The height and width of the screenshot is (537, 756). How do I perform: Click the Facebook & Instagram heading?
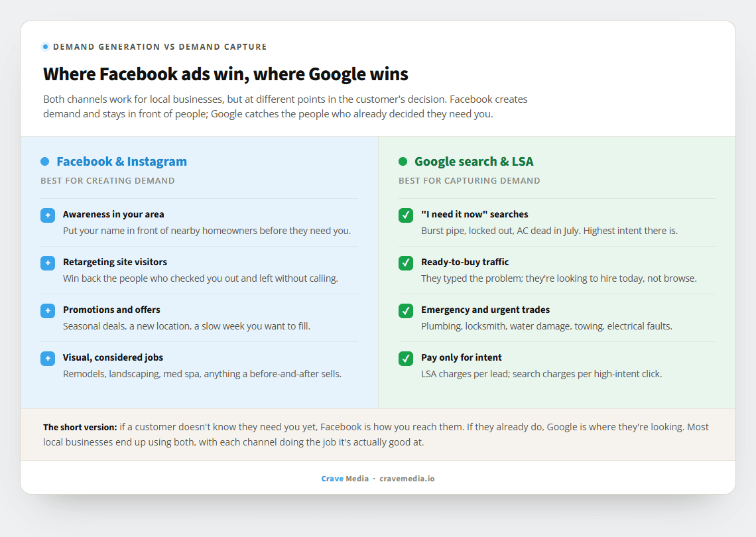point(121,162)
